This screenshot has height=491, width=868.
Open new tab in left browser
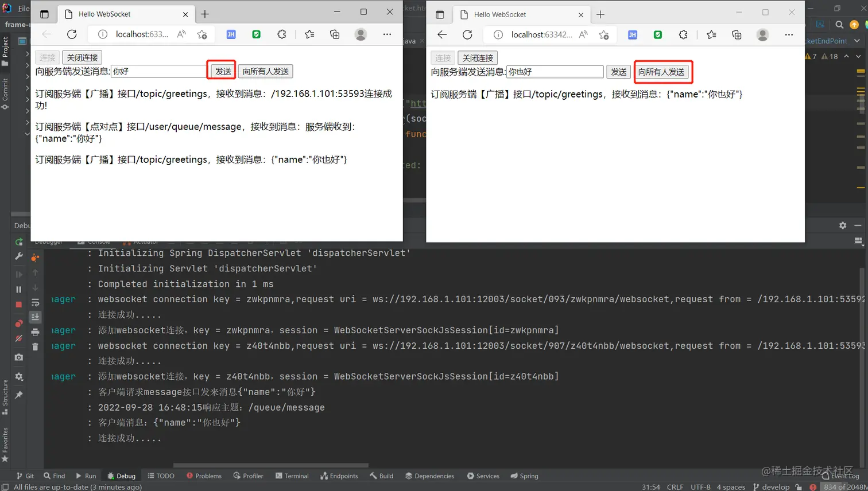coord(205,14)
